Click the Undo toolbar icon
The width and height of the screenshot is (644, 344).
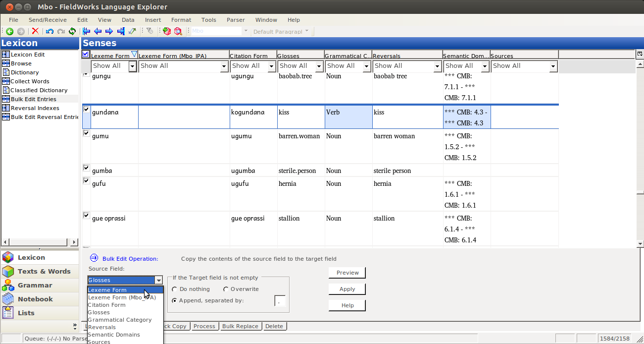pyautogui.click(x=50, y=31)
